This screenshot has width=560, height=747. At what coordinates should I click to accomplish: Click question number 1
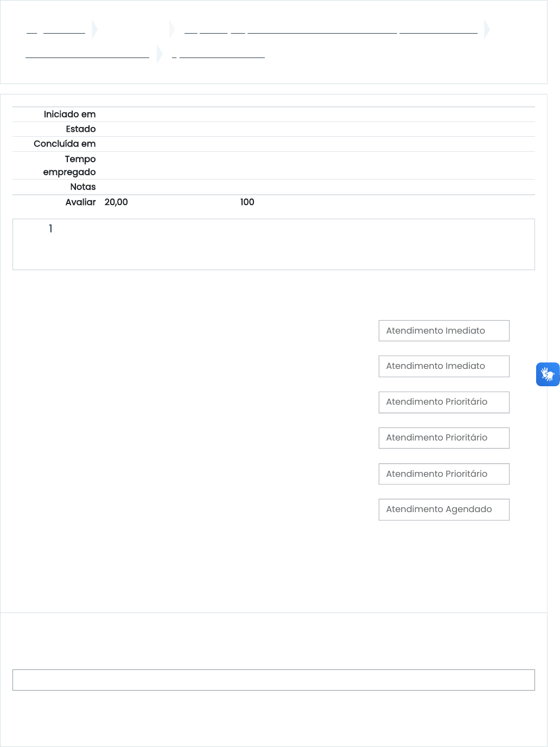(50, 229)
